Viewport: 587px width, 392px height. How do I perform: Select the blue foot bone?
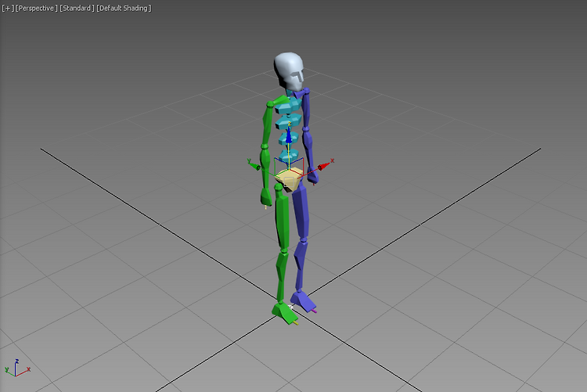click(x=303, y=300)
